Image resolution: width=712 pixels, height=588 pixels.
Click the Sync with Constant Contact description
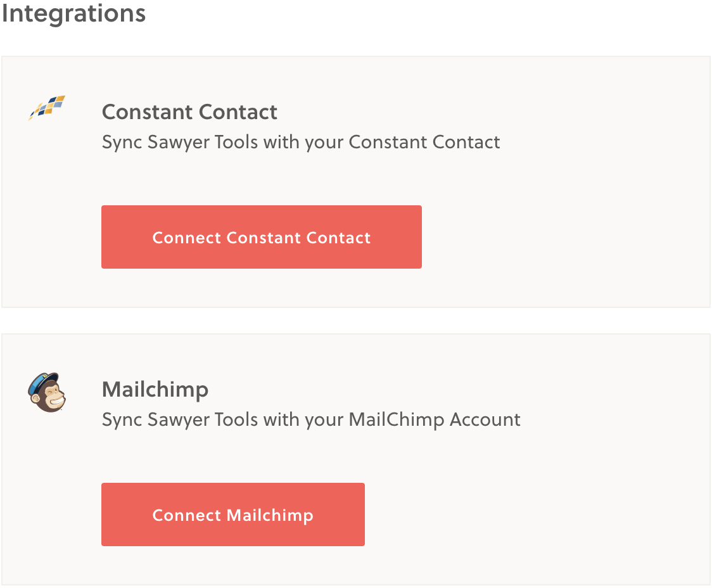[x=301, y=143]
